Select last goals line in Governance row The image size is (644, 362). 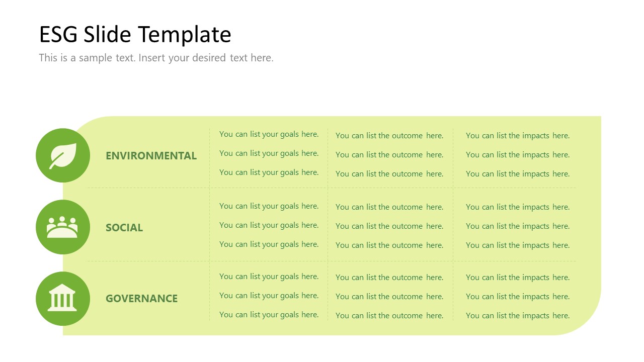269,315
